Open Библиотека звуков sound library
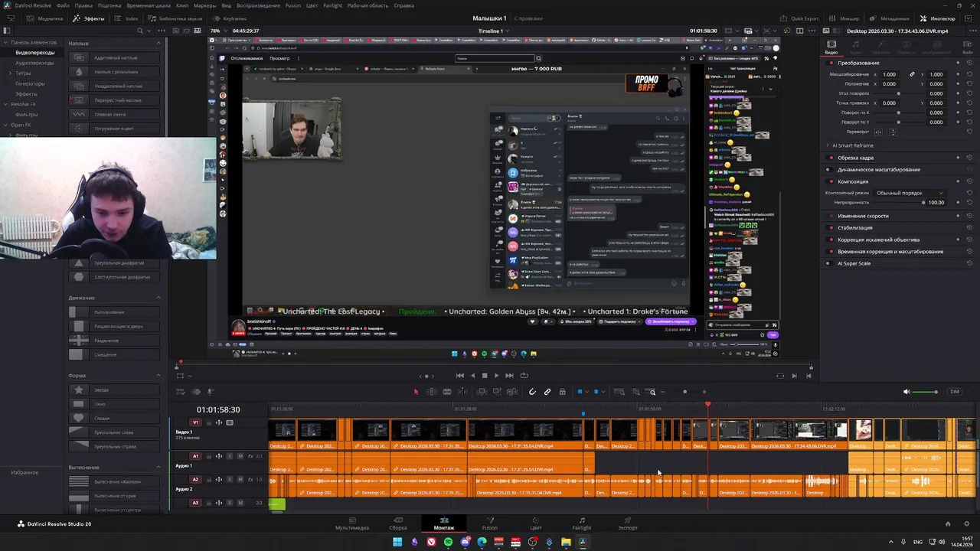 pos(175,18)
